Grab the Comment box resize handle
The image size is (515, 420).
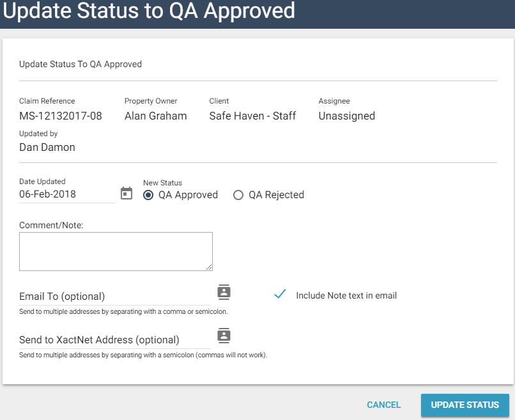[x=208, y=267]
